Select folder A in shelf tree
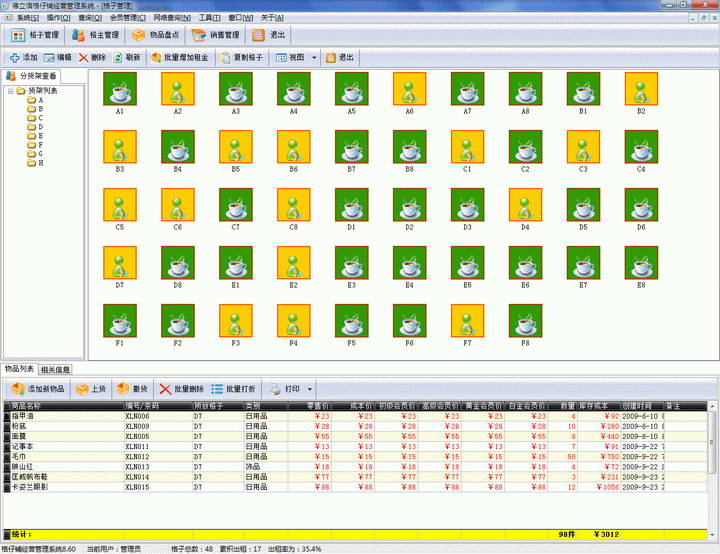Screen dimensions: 720x554 (x=35, y=100)
